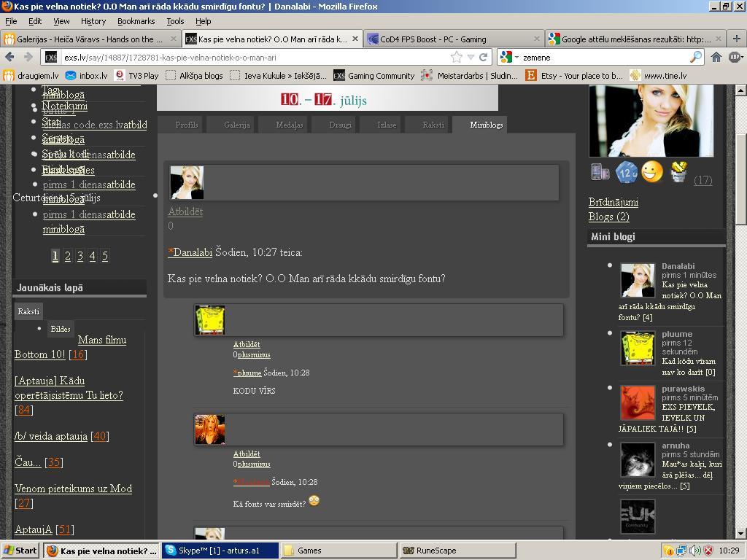Switch to Galerijas - Heiča Vāravs tab

tap(90, 39)
